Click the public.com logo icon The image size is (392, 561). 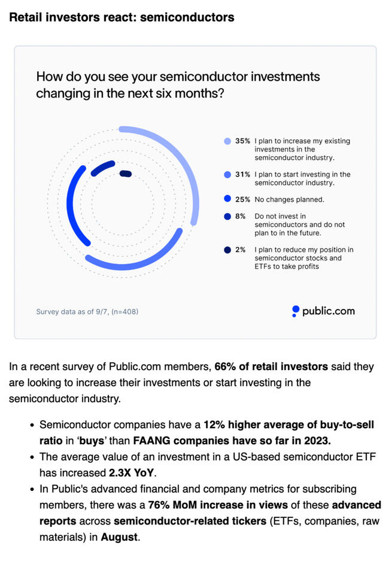(296, 311)
